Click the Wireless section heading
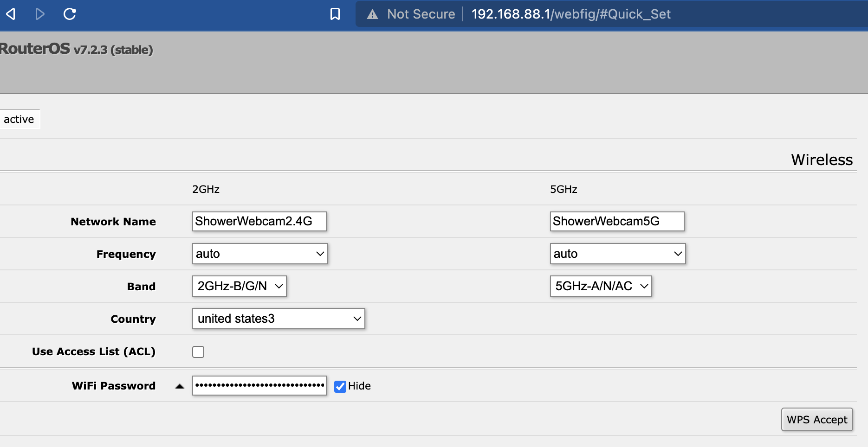 pos(822,160)
